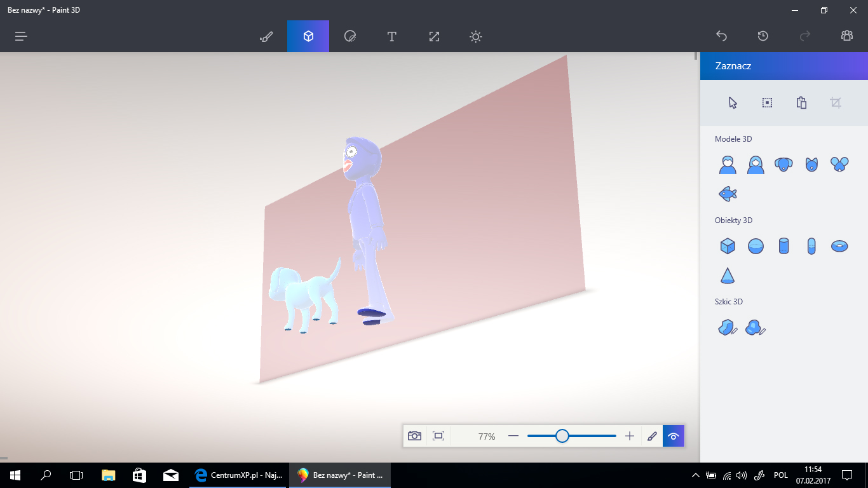868x488 pixels.
Task: Insert the Woman 3D model
Action: 756,165
